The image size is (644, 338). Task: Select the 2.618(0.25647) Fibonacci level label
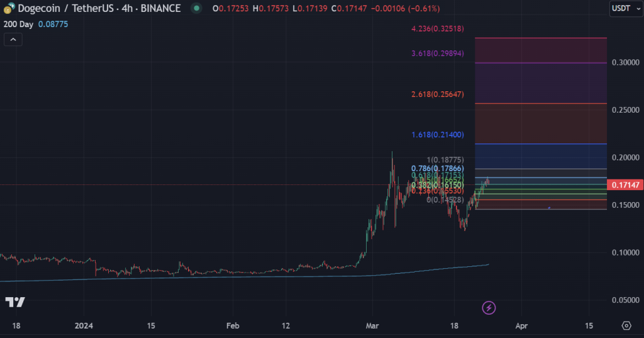(438, 94)
